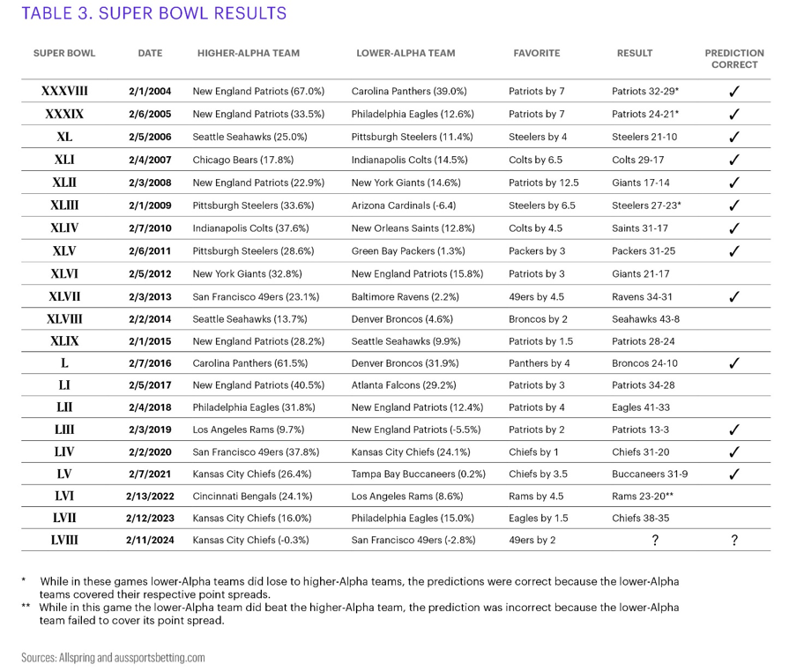Screen dimensions: 789x672
Task: Click the checkmark in the LIII row
Action: (734, 429)
